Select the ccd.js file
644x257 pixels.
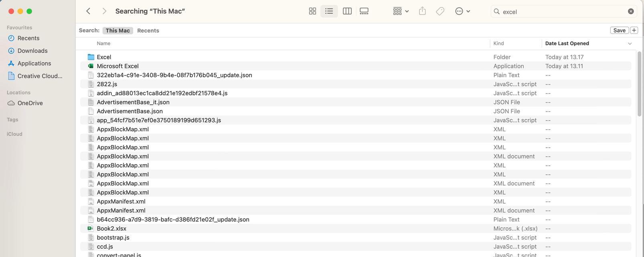pos(105,247)
